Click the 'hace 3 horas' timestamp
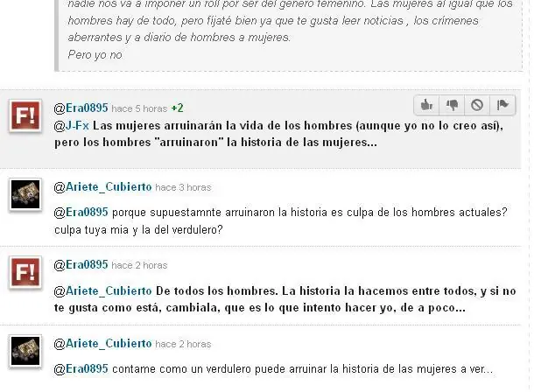Image resolution: width=534 pixels, height=392 pixels. tap(183, 187)
